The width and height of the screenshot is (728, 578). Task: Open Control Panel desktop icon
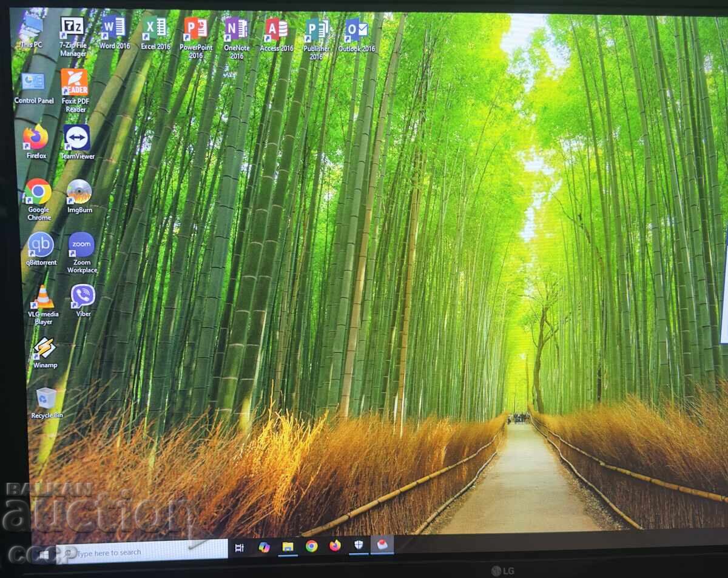click(34, 88)
